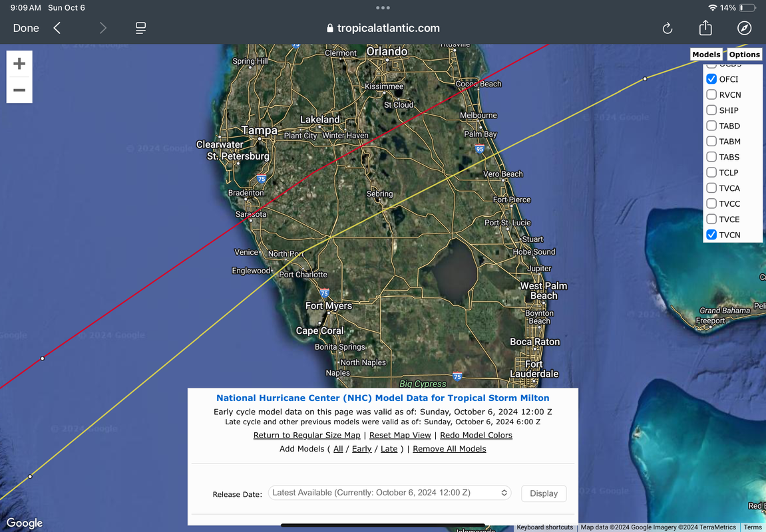The image size is (766, 532).
Task: Click Remove All Models link
Action: tap(449, 449)
